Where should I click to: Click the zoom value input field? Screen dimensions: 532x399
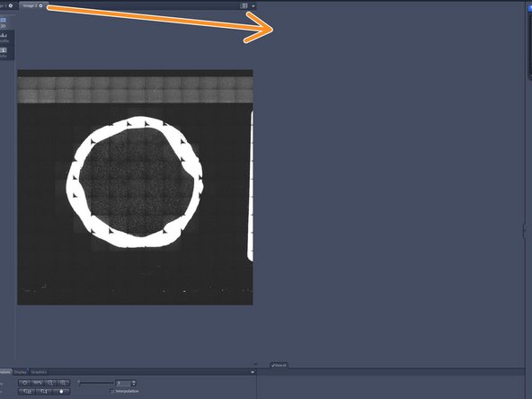(123, 384)
